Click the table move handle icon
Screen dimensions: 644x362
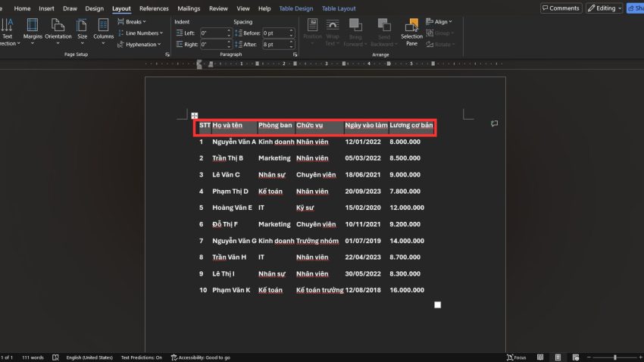coord(195,114)
